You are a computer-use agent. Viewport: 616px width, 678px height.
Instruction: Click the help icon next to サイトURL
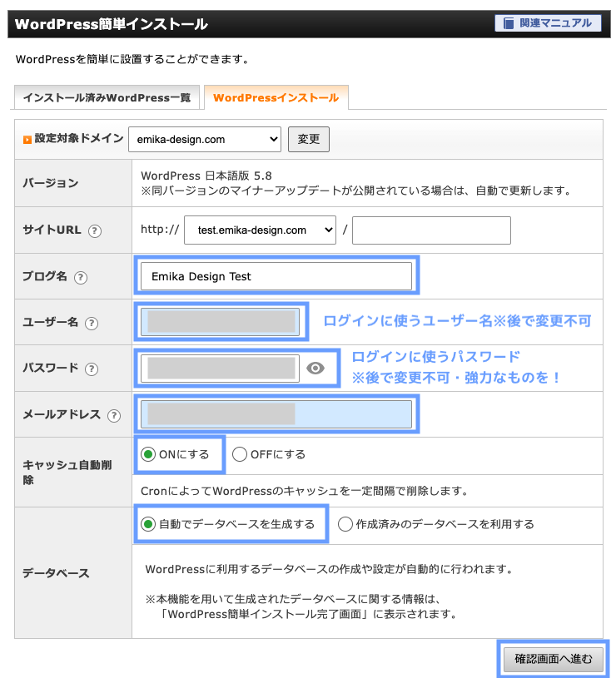(95, 230)
